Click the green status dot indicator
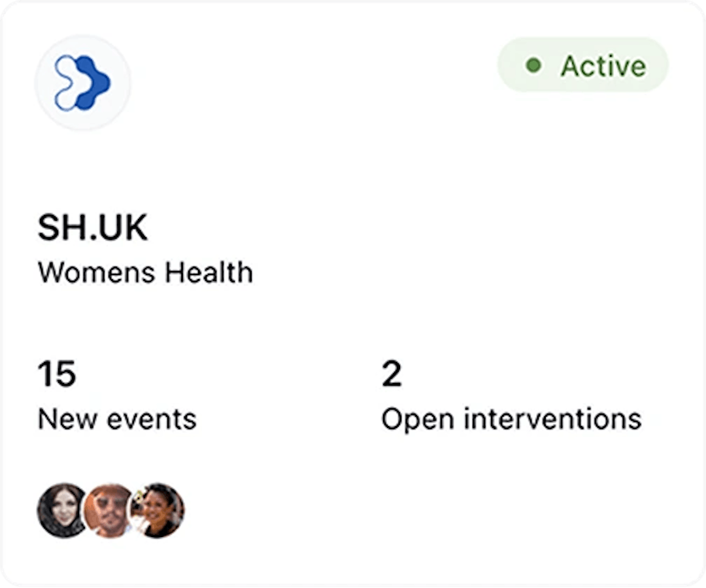This screenshot has height=588, width=706. coord(534,65)
